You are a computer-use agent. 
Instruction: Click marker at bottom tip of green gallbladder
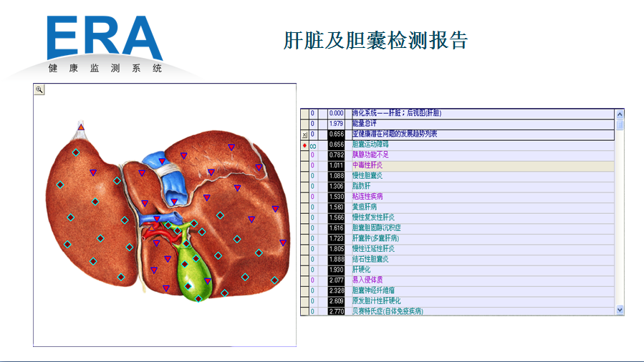(x=198, y=298)
